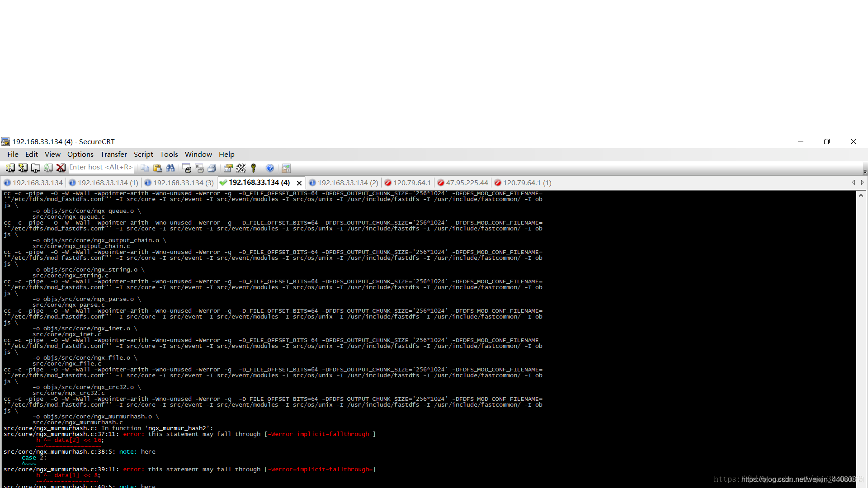868x488 pixels.
Task: Click the Print Screen toolbar icon
Action: pyautogui.click(x=186, y=168)
